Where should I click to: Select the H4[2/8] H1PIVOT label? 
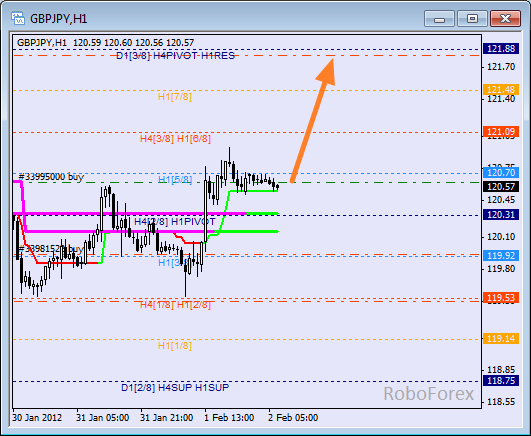coord(175,222)
